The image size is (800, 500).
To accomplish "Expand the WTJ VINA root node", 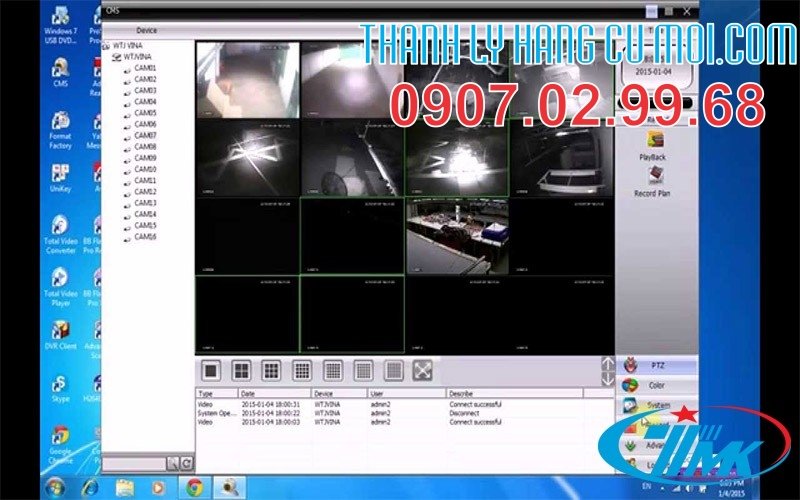I will tap(106, 46).
